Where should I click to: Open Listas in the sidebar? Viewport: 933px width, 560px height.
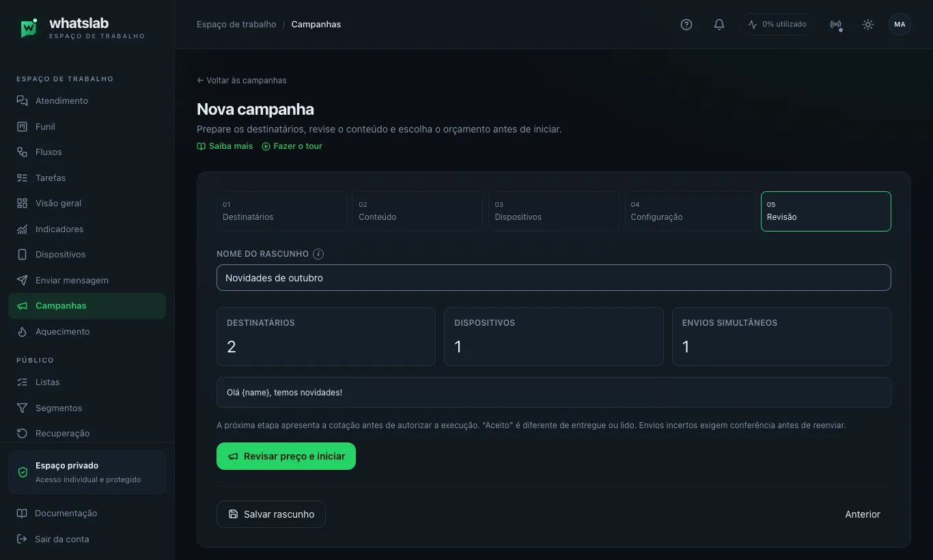(x=87, y=382)
